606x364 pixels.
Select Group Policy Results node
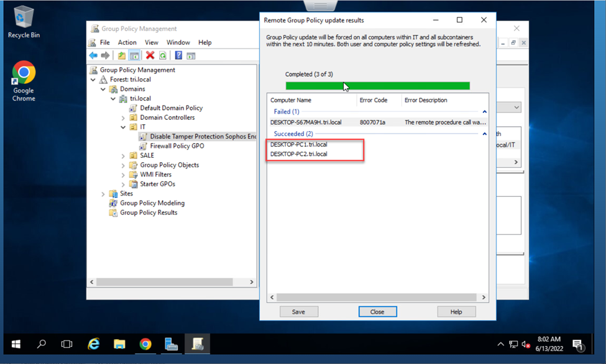pos(149,213)
